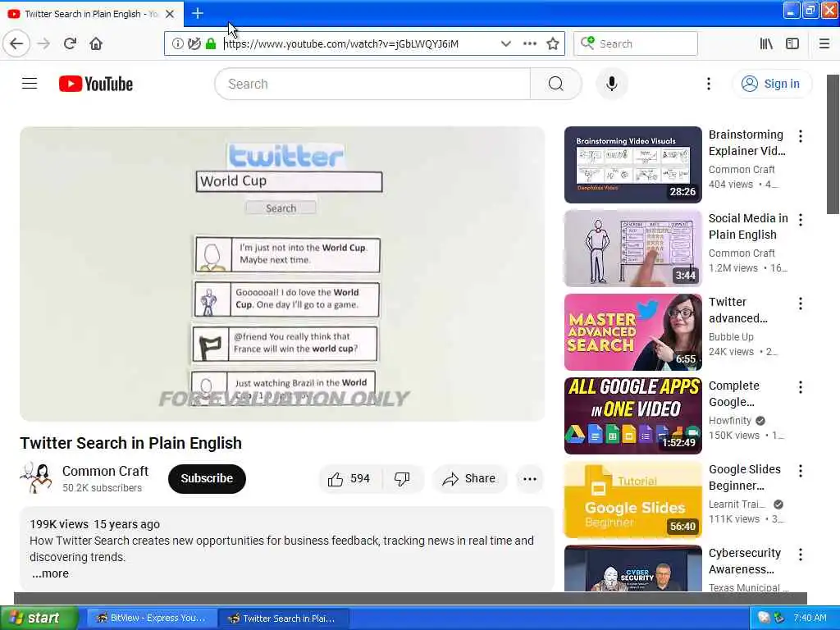840x630 pixels.
Task: Click the browser forward arrow
Action: pos(44,44)
